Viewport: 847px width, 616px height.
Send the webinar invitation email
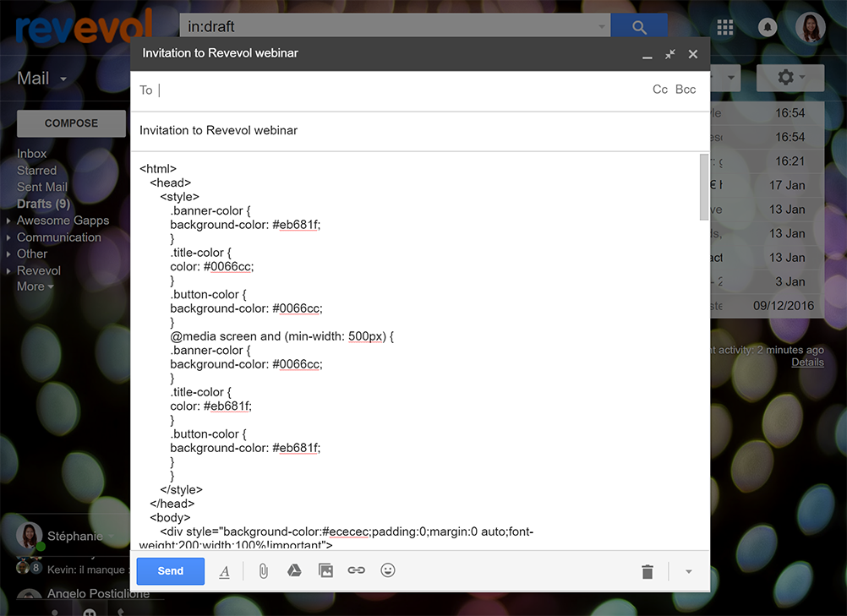click(x=170, y=571)
